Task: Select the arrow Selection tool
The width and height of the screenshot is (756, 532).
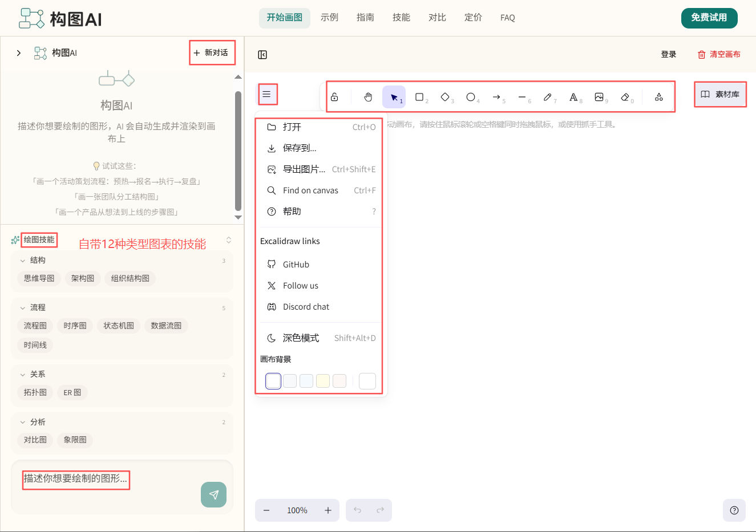Action: (394, 97)
